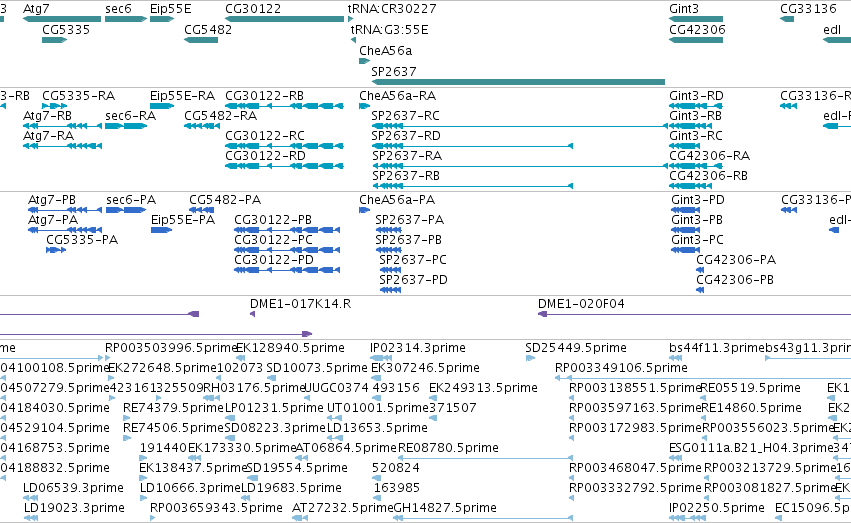Open the GH14827.5prime EST label
Viewport: 851px width, 523px height.
(x=445, y=508)
